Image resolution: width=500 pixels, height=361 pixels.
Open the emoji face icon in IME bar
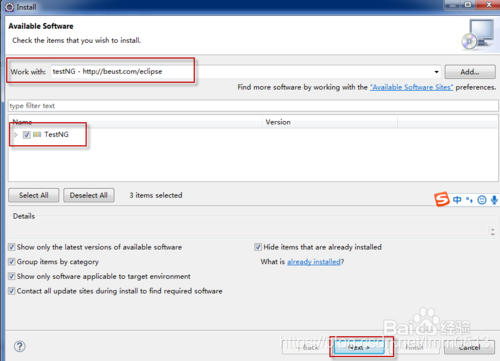click(x=482, y=200)
